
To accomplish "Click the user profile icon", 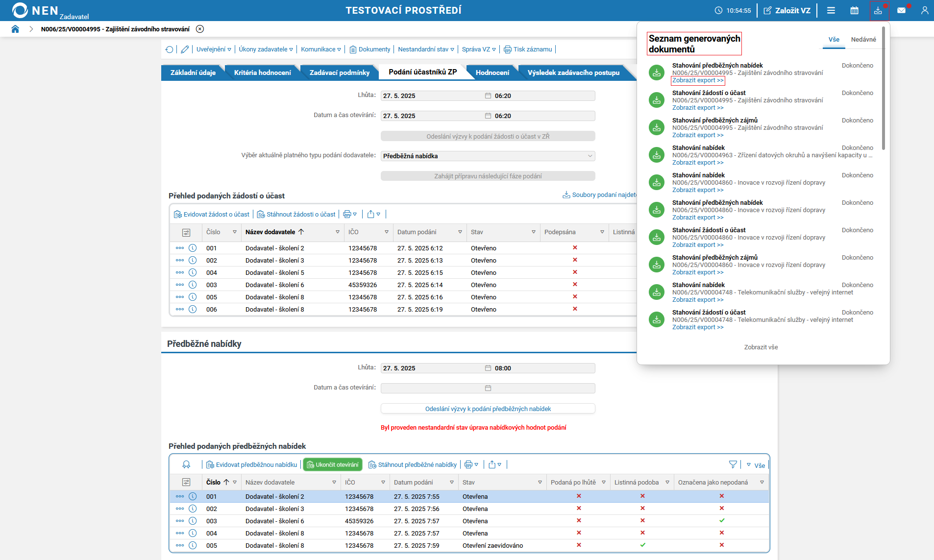I will coord(924,10).
